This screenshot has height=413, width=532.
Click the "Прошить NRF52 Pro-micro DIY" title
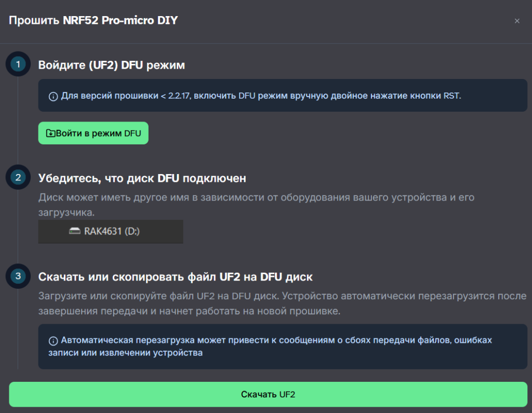[94, 21]
